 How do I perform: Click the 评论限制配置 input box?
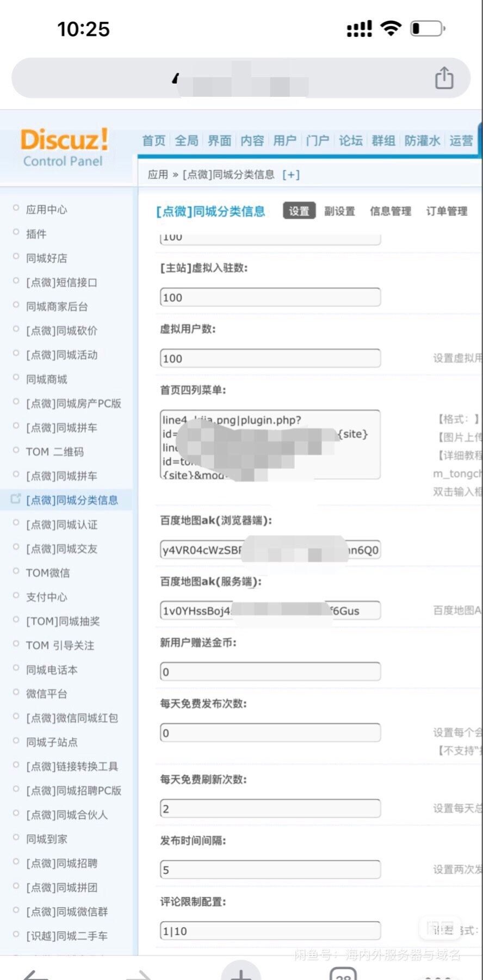click(270, 931)
